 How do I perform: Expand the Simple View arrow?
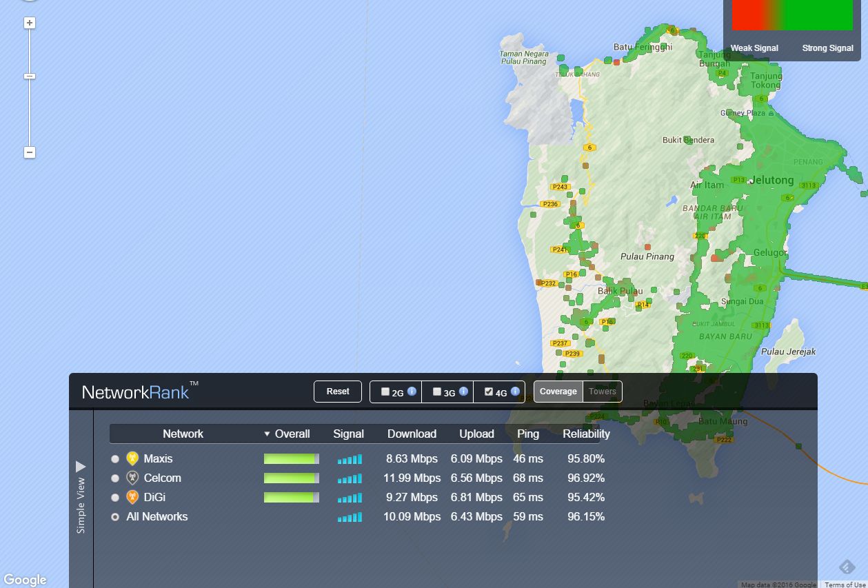pos(81,467)
